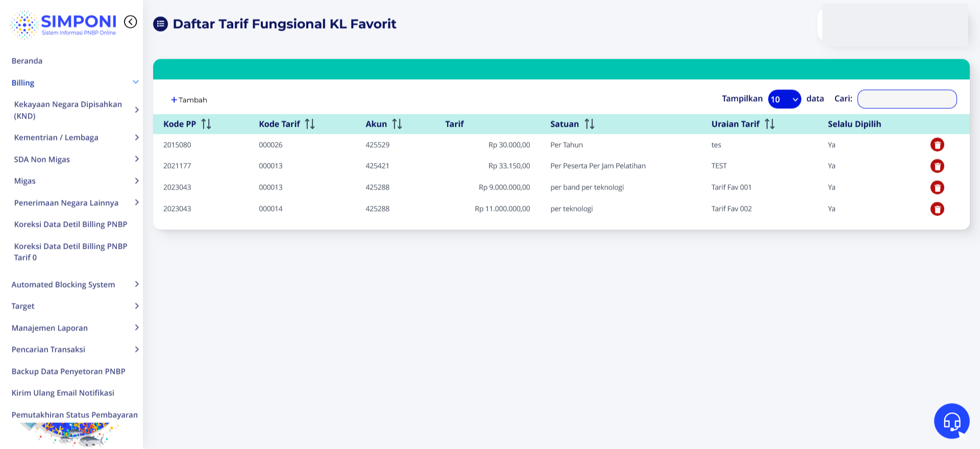Sort table by Kode Tarif arrows
980x449 pixels.
(310, 124)
